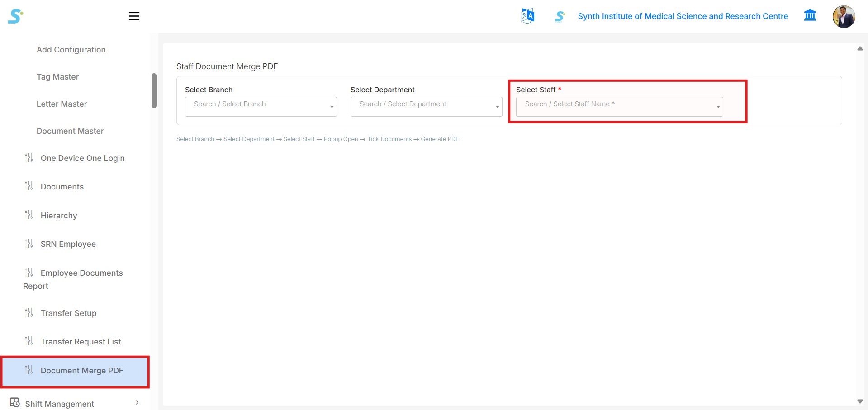Click slider icon beside SRN Employee
Screen dimensions: 868x410
29,243
